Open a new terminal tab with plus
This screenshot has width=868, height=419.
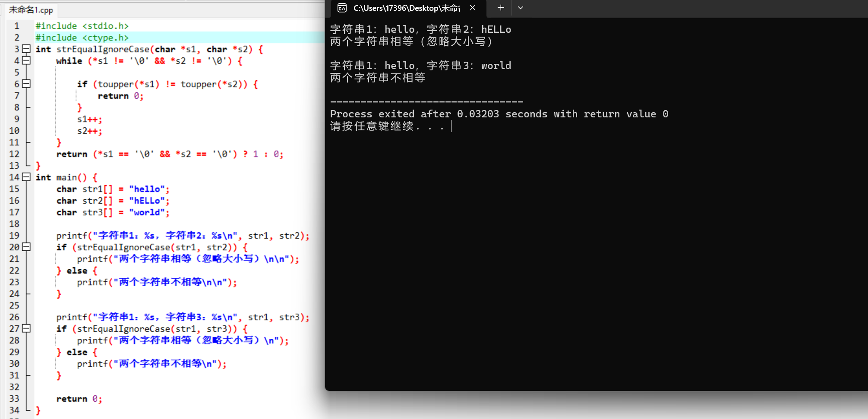(501, 8)
